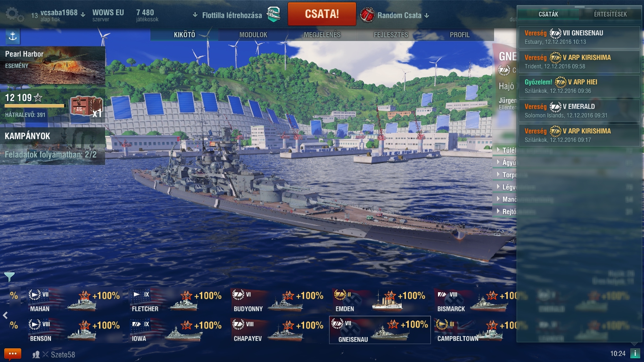Open VII GNEISENAU Estuary battle result

pos(579,37)
